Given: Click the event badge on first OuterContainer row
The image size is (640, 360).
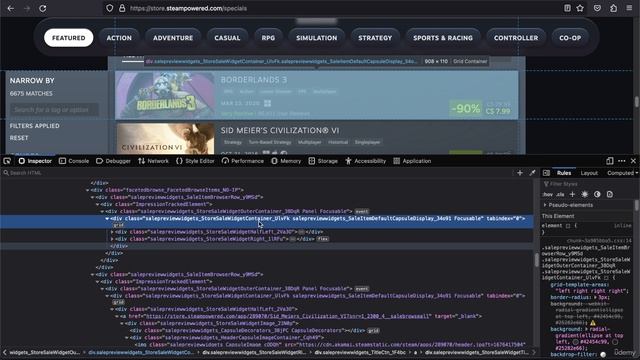Looking at the screenshot, I should pos(362,211).
